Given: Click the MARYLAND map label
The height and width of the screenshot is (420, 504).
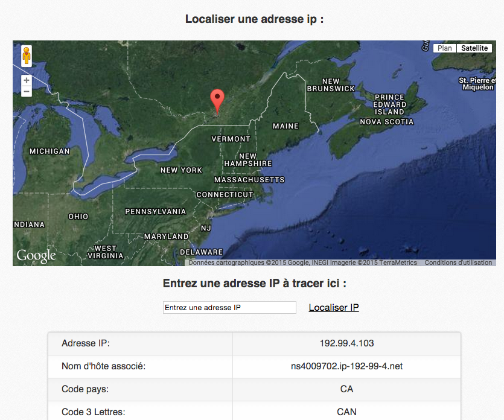Looking at the screenshot, I should coord(166,236).
